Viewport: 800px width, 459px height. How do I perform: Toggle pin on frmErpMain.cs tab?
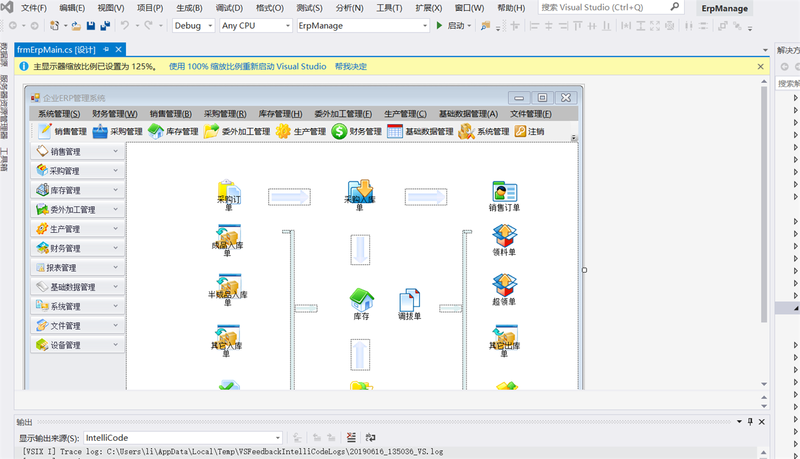pos(106,49)
